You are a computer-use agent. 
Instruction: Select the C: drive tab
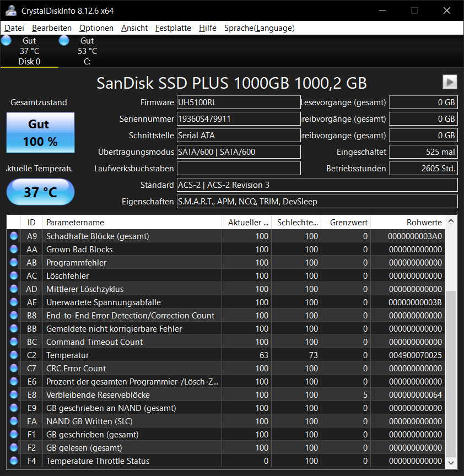pyautogui.click(x=87, y=51)
